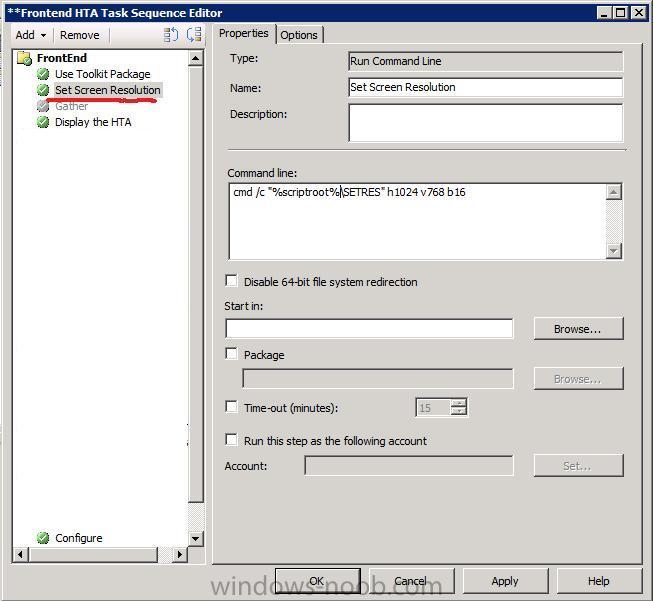Check the Package checkbox

point(231,354)
